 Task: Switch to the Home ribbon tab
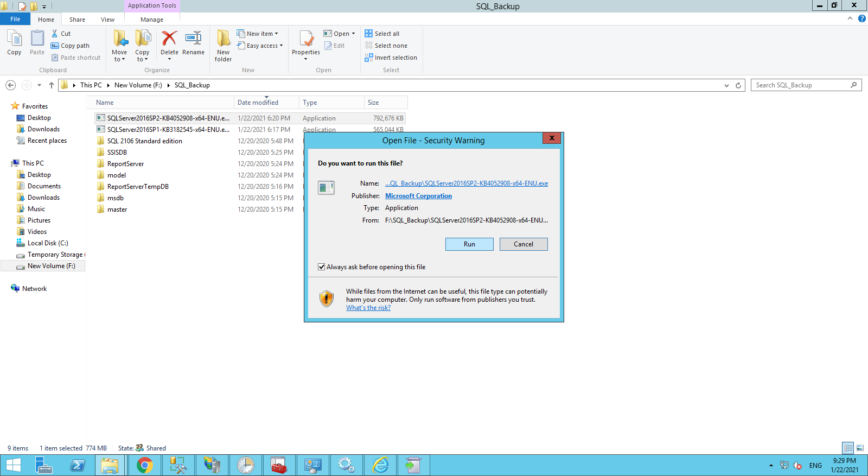[46, 20]
